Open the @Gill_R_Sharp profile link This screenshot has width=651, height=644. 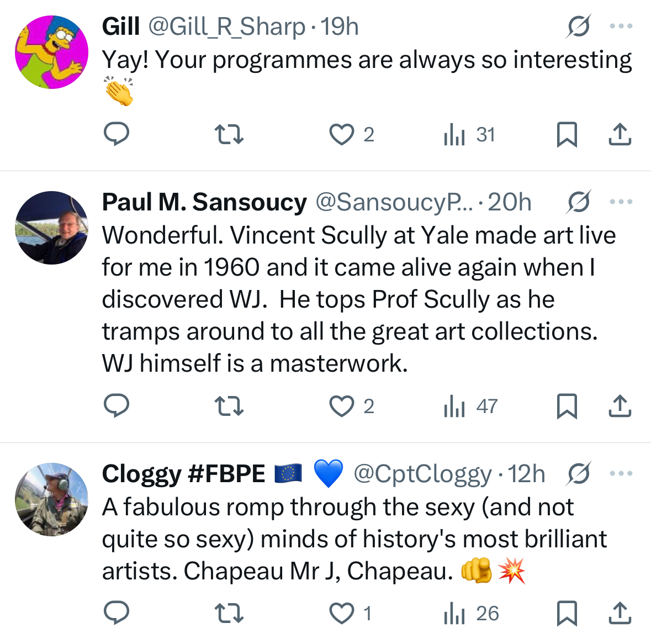coord(227,27)
